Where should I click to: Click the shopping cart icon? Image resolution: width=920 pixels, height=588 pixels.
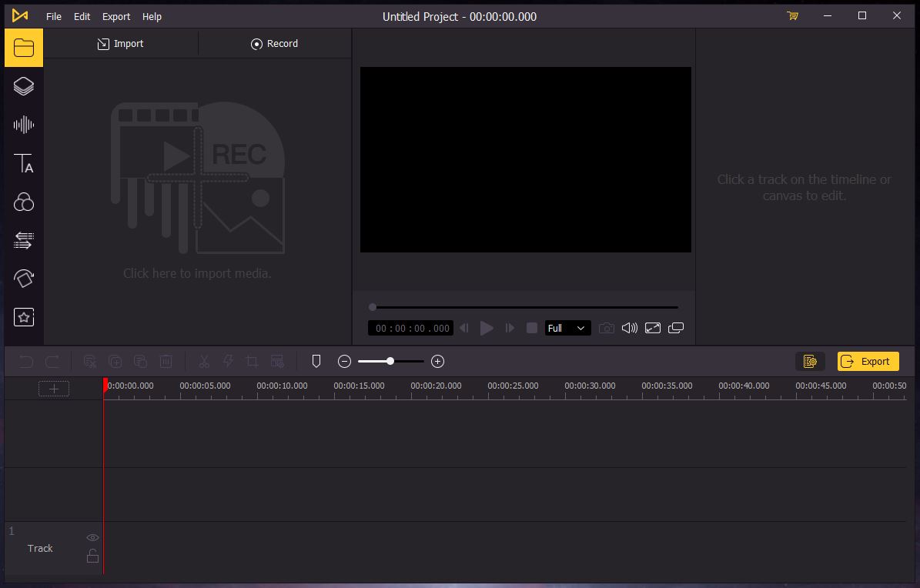792,16
